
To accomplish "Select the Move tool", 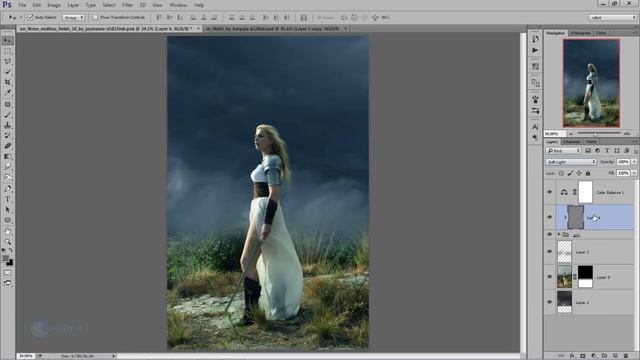I will coord(8,41).
